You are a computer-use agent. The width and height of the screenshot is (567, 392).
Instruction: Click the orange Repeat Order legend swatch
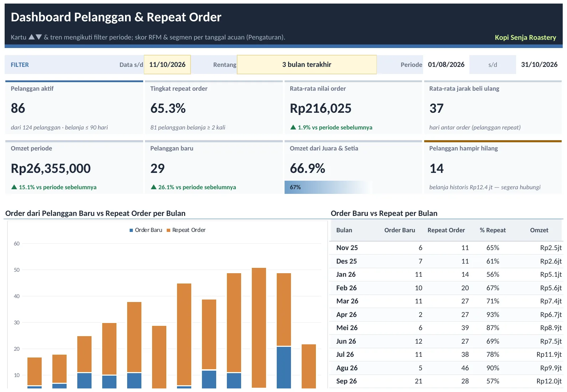tap(168, 231)
